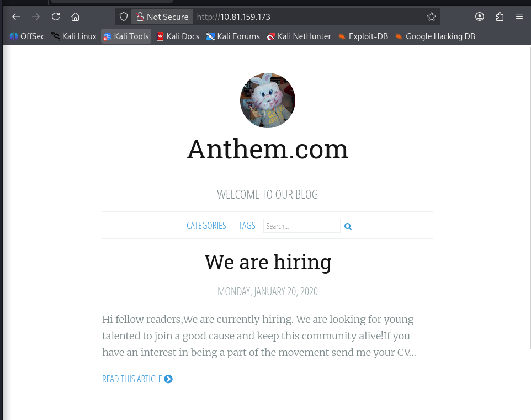Open the Google Hacking DB bookmark

pos(435,36)
